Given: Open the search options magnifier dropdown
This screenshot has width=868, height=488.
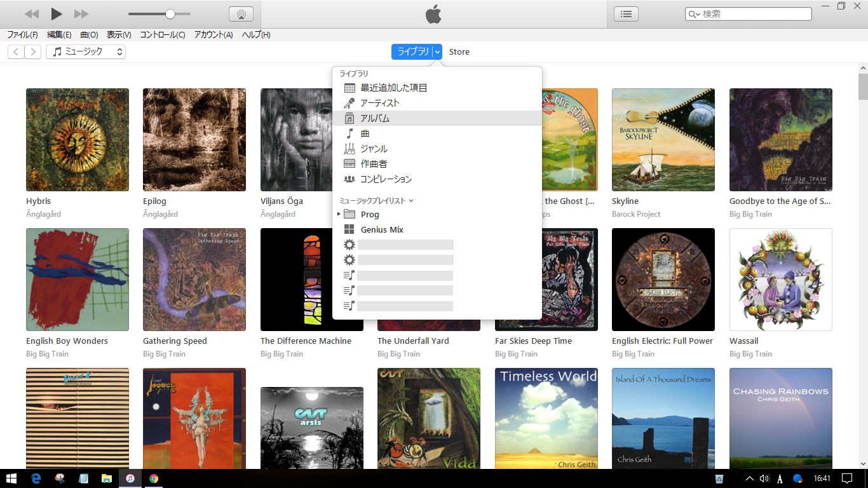Looking at the screenshot, I should tap(694, 14).
